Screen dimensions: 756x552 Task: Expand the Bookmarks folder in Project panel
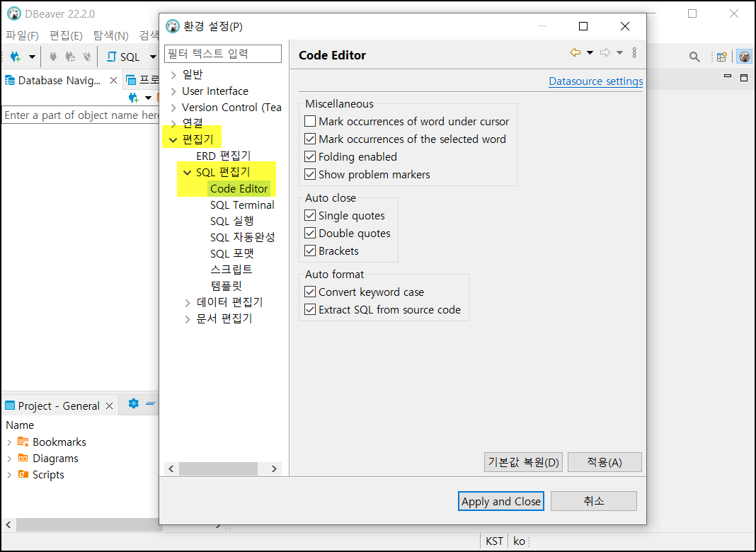pyautogui.click(x=9, y=442)
